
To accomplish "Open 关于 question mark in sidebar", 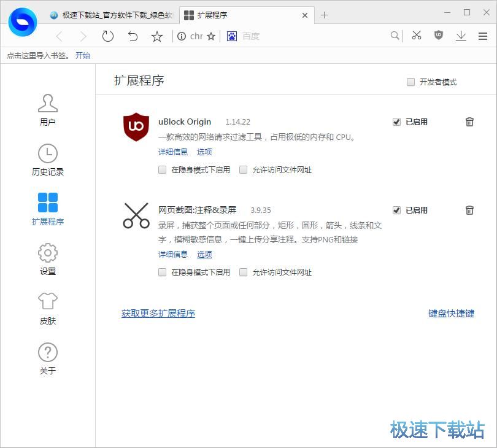I will coord(48,358).
